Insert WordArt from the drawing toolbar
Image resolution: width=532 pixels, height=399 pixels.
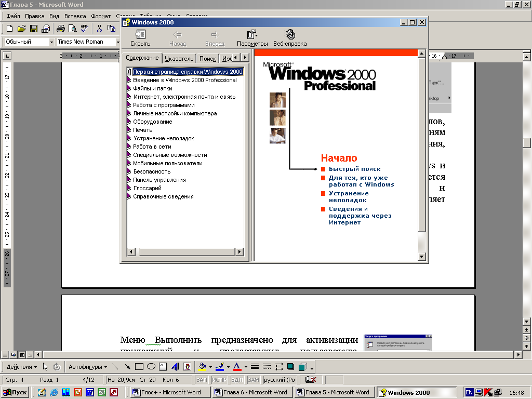[175, 366]
